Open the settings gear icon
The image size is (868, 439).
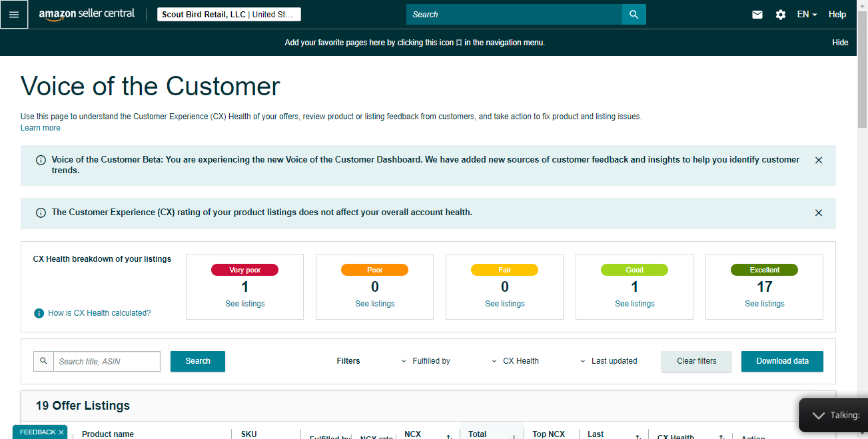pos(781,15)
